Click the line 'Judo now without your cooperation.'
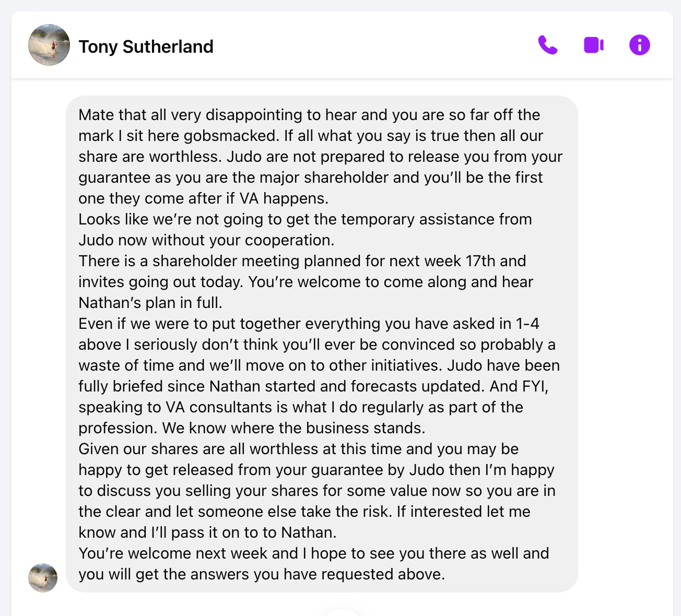The height and width of the screenshot is (616, 681). [206, 240]
